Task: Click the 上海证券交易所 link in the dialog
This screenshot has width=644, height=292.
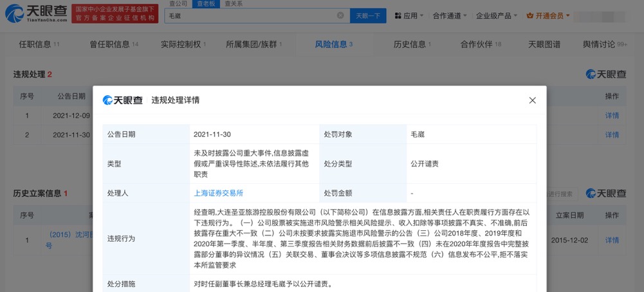Action: click(x=219, y=193)
